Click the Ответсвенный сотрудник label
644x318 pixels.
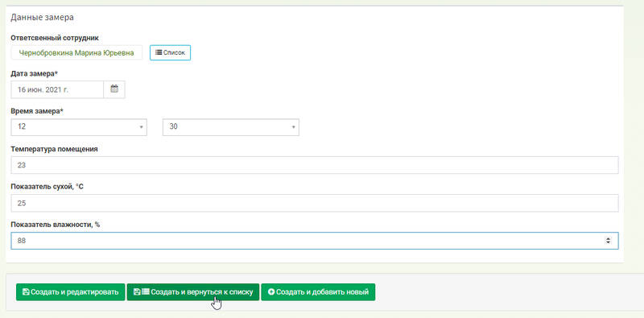pyautogui.click(x=55, y=38)
